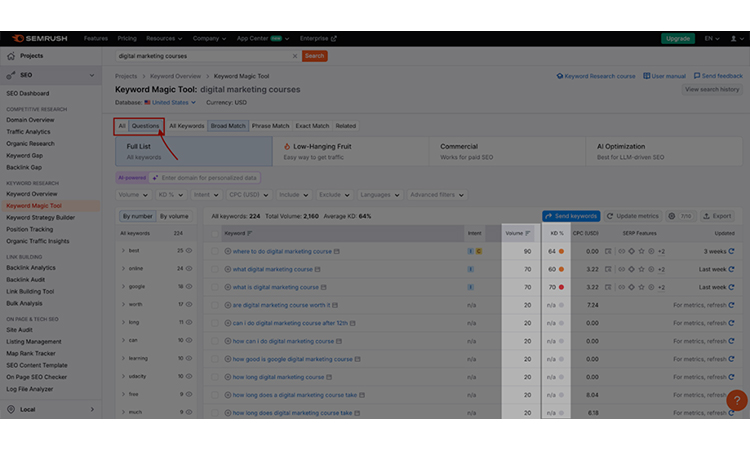
Task: Open the Resources menu in the top bar
Action: point(164,38)
